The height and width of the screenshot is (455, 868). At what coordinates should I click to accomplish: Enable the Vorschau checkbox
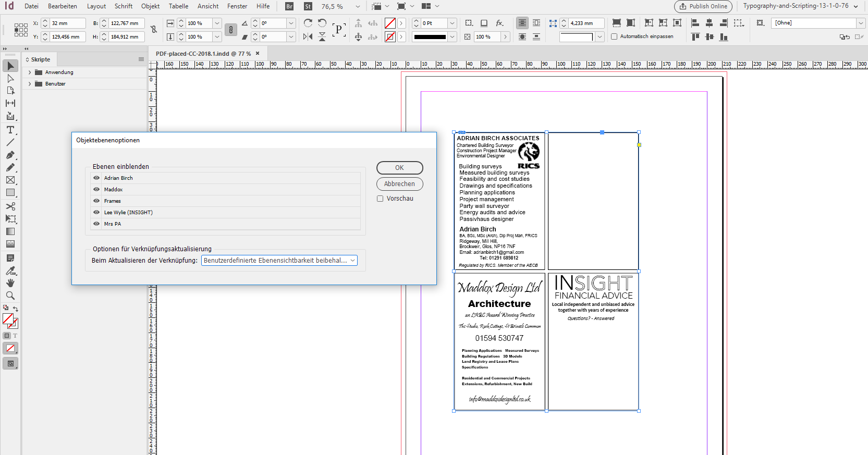click(x=380, y=199)
